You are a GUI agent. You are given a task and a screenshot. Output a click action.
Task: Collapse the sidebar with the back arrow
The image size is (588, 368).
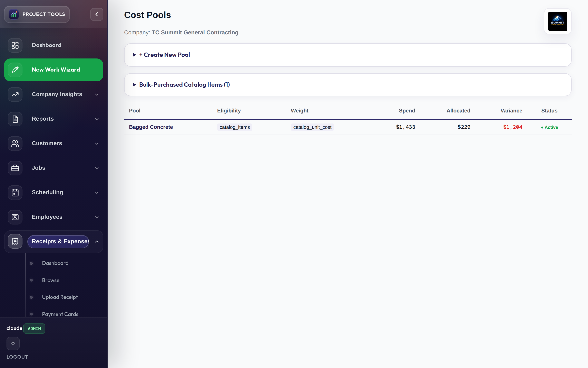tap(97, 14)
